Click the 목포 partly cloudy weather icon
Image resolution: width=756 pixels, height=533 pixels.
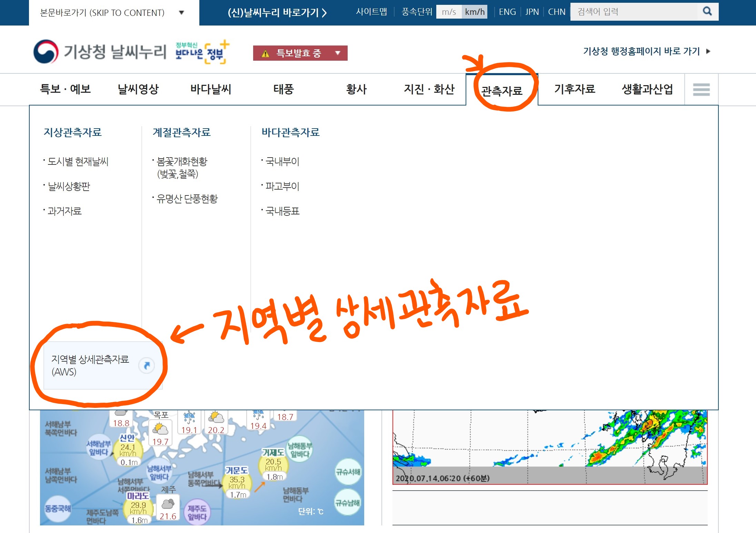[x=160, y=429]
